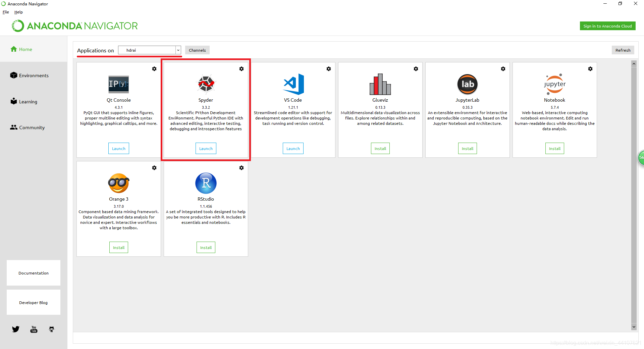
Task: Install Orange 3
Action: pos(119,248)
